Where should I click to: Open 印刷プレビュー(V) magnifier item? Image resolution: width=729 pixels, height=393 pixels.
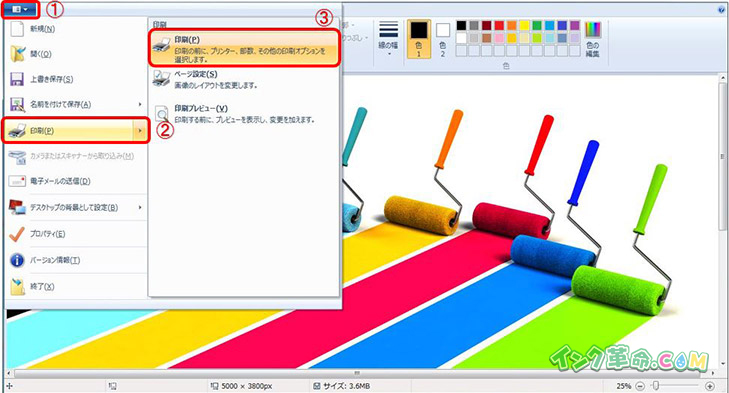245,114
